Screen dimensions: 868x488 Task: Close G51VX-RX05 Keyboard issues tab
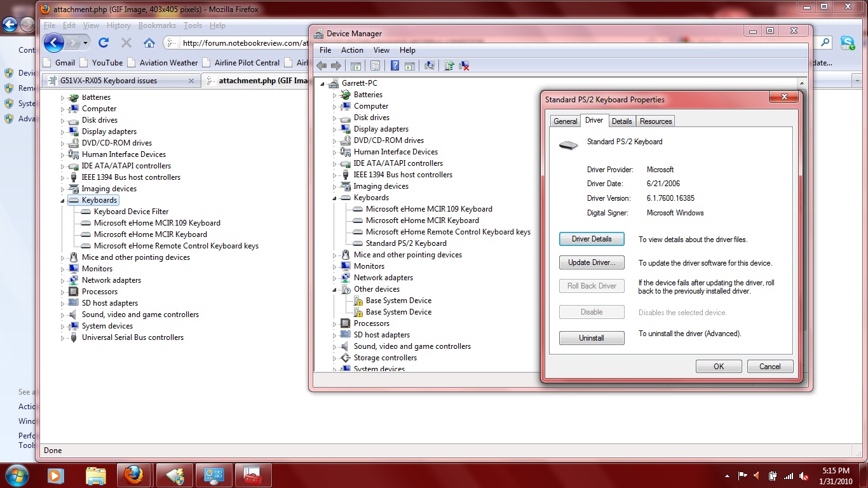click(191, 81)
